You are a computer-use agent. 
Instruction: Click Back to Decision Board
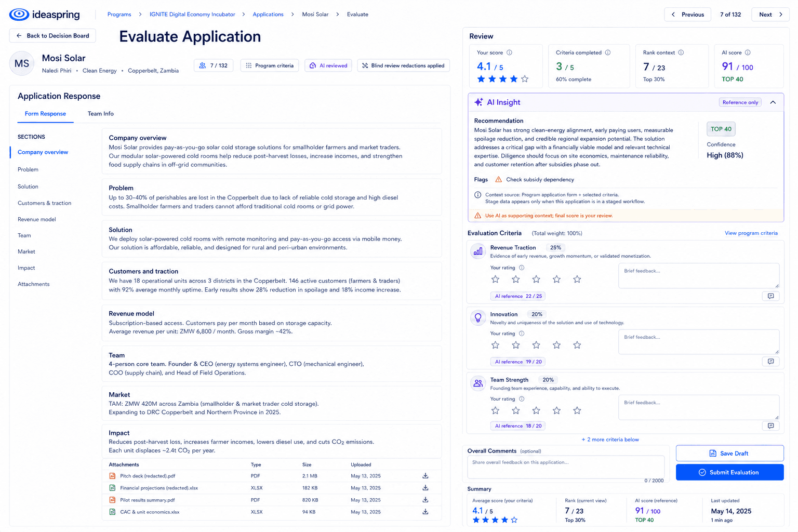pyautogui.click(x=52, y=36)
